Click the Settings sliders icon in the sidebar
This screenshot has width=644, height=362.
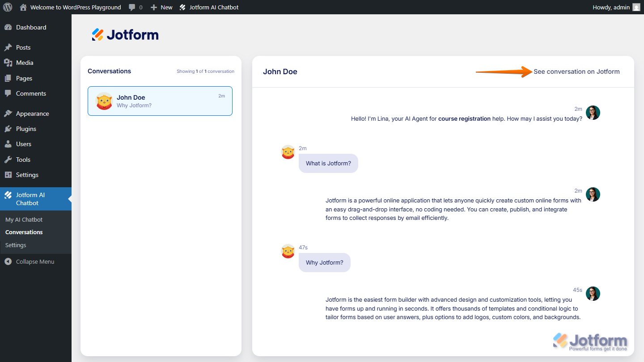[x=8, y=175]
